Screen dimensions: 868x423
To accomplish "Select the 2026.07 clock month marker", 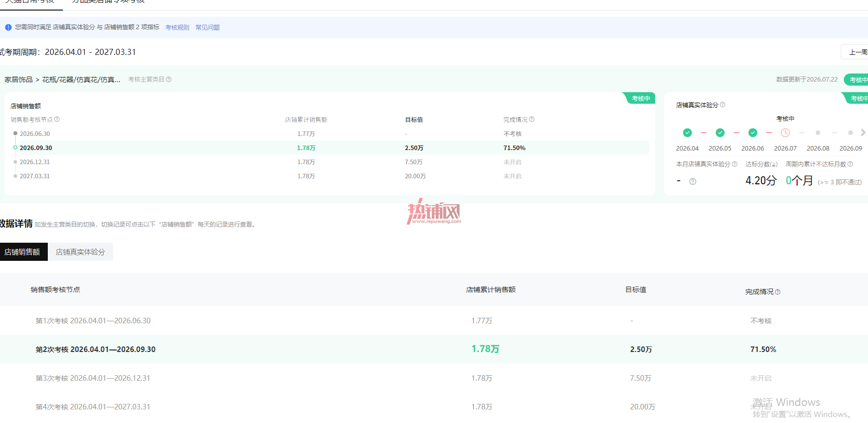I will pos(785,133).
